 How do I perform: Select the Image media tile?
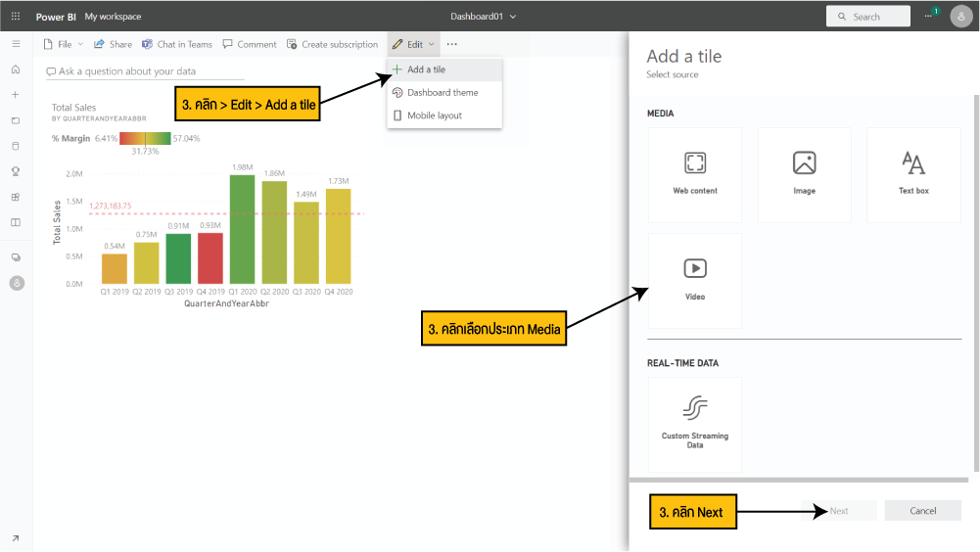click(805, 175)
